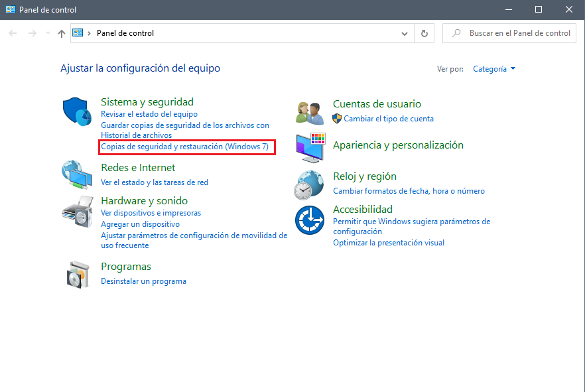This screenshot has width=585, height=392.
Task: Go up one level with up arrow
Action: coord(62,33)
